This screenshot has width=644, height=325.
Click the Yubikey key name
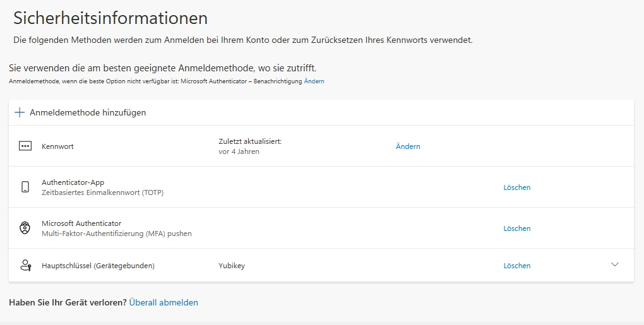point(232,266)
